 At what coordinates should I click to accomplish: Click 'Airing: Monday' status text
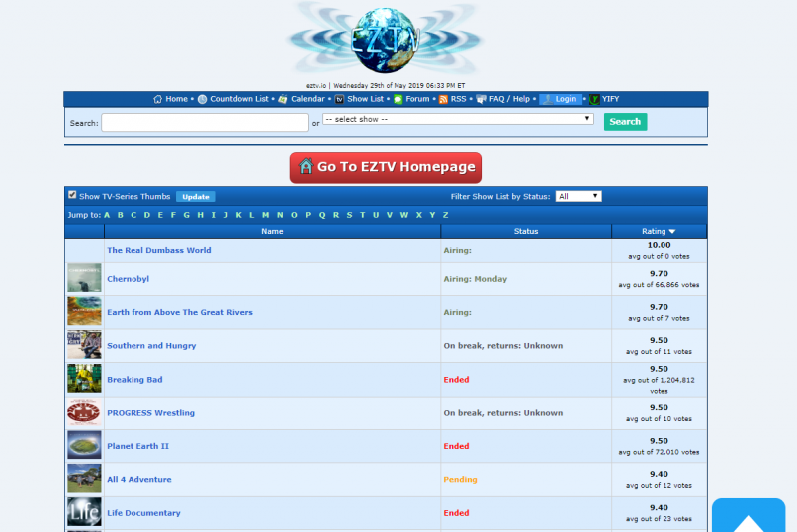click(x=475, y=279)
